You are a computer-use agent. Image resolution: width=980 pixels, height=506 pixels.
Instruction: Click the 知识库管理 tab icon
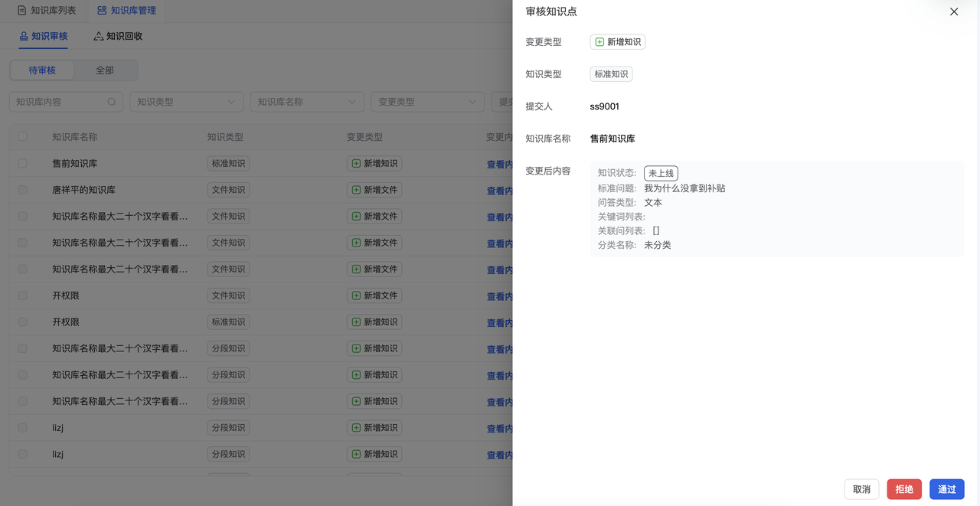(102, 11)
